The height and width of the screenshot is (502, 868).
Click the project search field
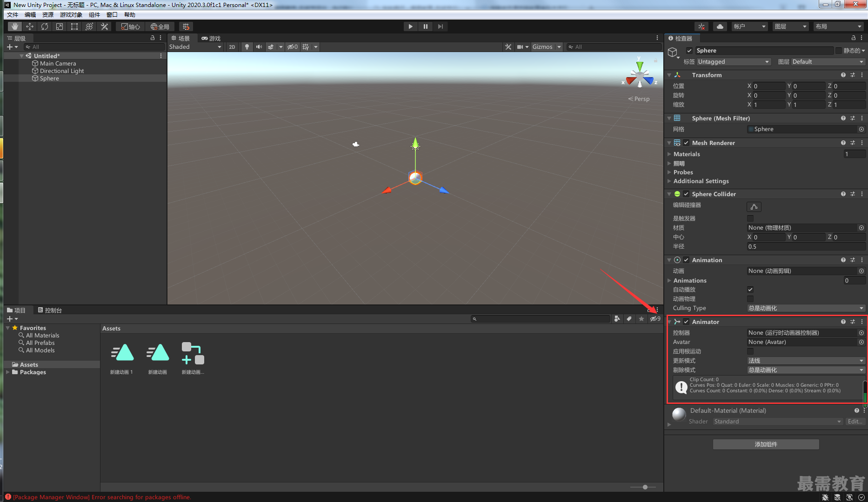541,319
